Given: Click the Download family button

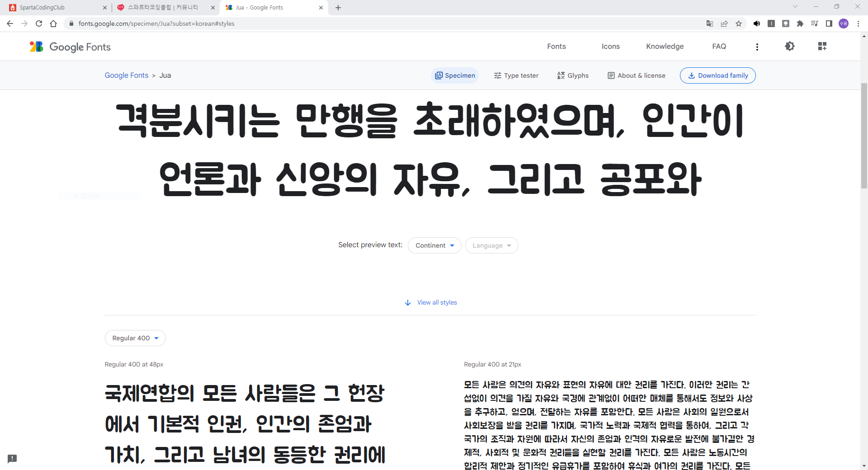Looking at the screenshot, I should click(x=718, y=75).
